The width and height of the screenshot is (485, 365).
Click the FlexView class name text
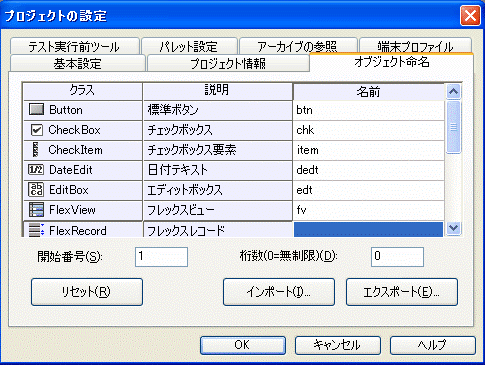[72, 210]
